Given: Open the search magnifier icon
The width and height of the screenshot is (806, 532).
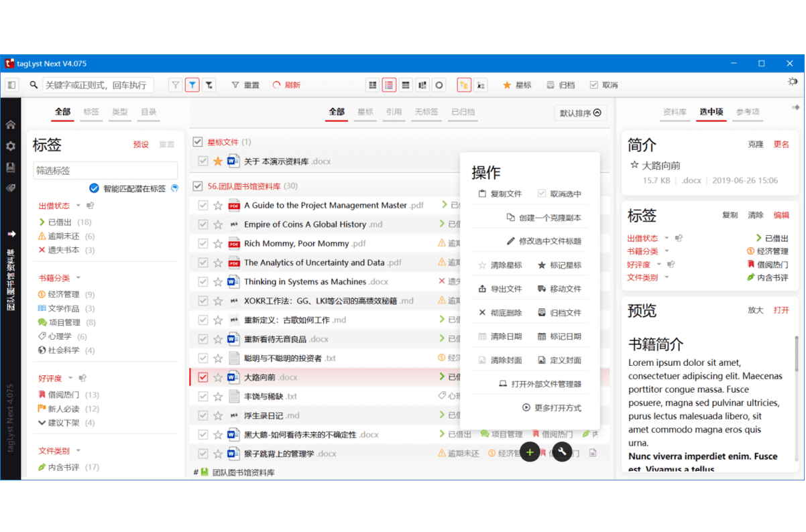Looking at the screenshot, I should click(x=34, y=84).
